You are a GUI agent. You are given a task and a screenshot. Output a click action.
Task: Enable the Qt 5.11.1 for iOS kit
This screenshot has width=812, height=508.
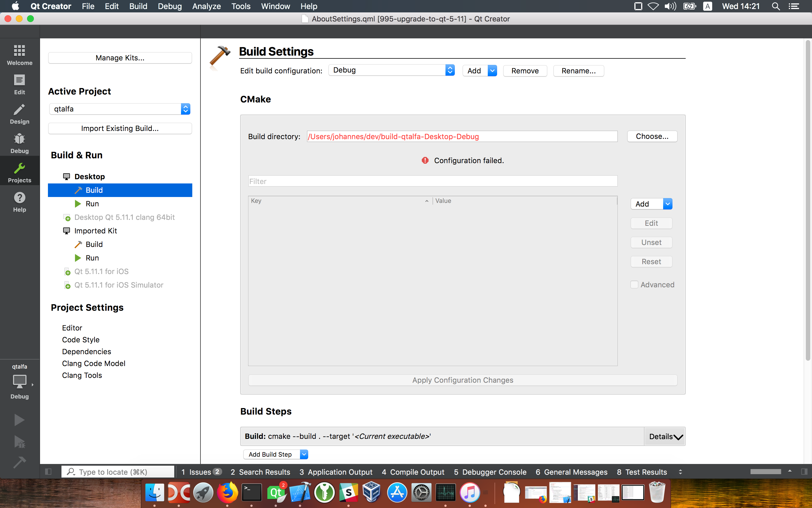click(x=101, y=271)
